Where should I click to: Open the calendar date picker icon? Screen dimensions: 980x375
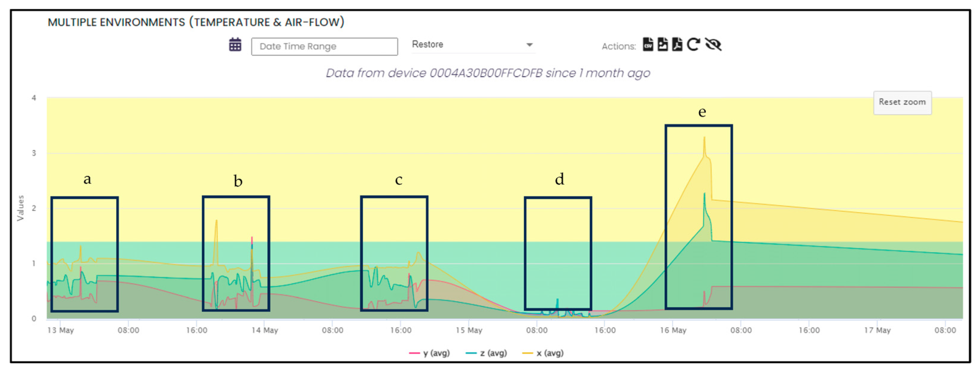tap(235, 45)
